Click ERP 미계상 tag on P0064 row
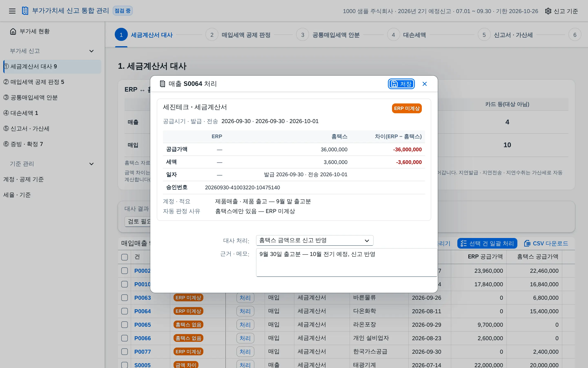588x368 pixels. tap(188, 311)
